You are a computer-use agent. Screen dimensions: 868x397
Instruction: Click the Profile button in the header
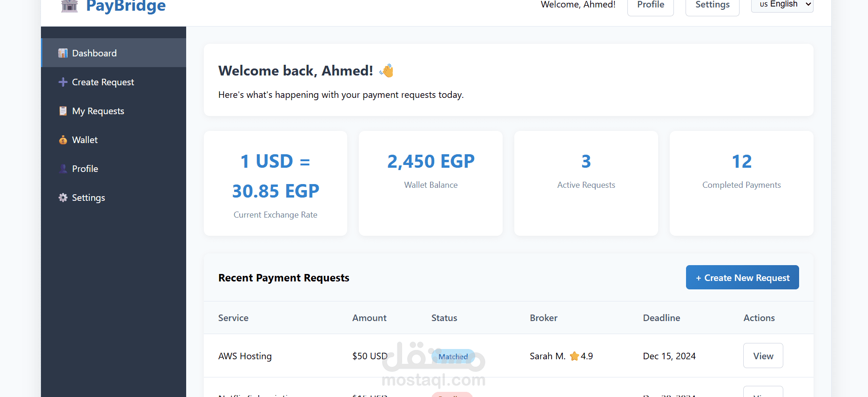(x=650, y=6)
